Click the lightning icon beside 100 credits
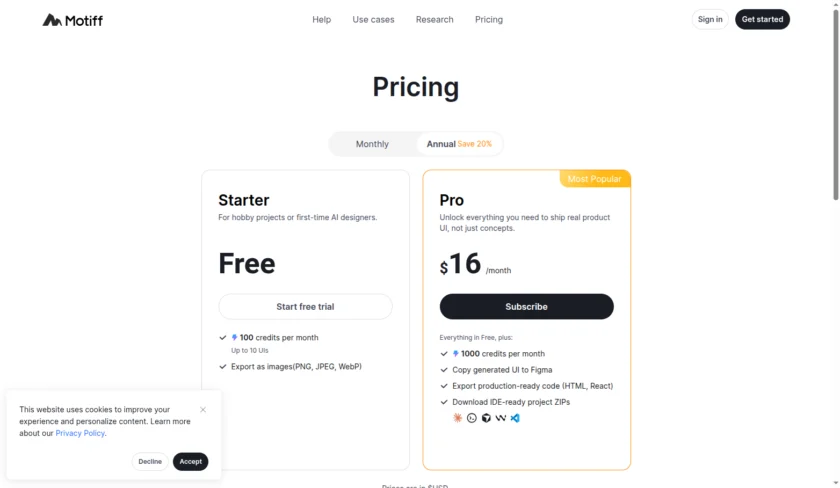The image size is (840, 488). pos(235,338)
